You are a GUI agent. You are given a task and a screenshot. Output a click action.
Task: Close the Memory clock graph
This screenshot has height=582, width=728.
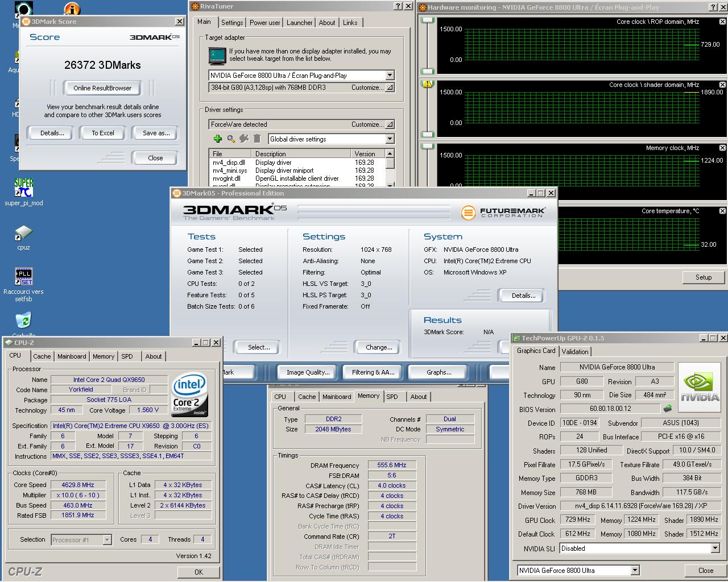[x=722, y=148]
